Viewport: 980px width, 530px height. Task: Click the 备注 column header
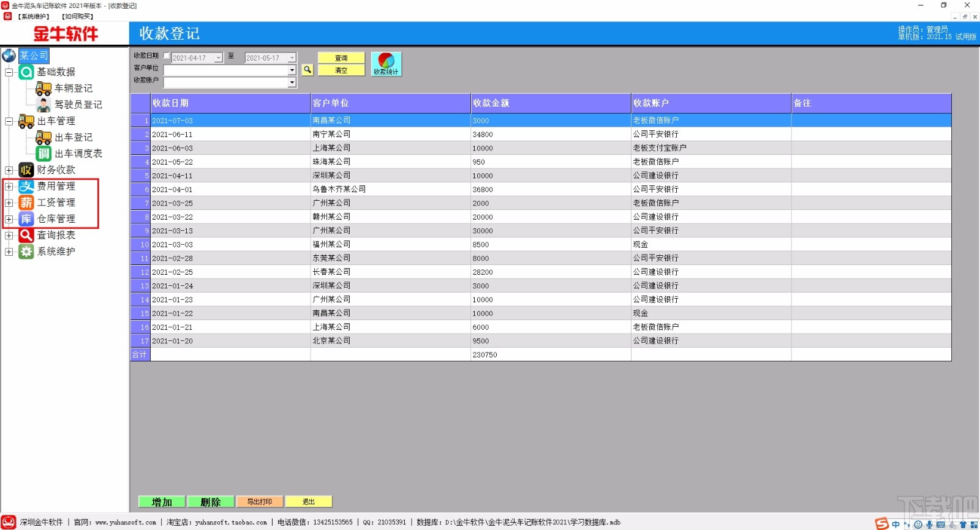[x=872, y=103]
